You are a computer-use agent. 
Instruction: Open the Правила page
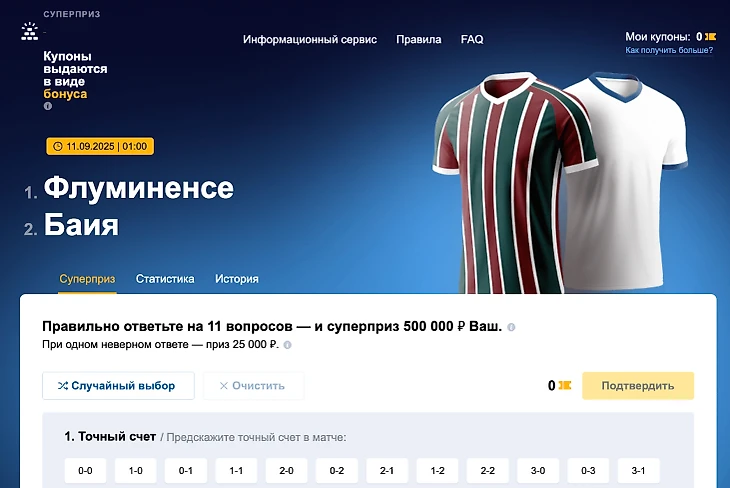(419, 40)
